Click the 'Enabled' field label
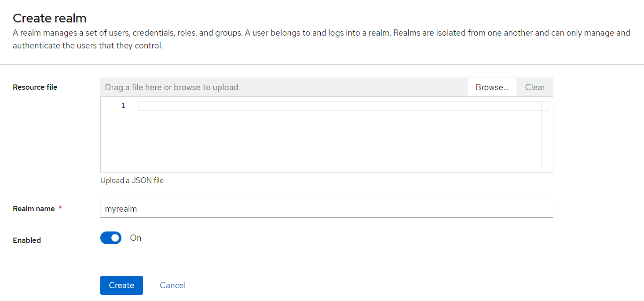This screenshot has width=644, height=301. 27,240
